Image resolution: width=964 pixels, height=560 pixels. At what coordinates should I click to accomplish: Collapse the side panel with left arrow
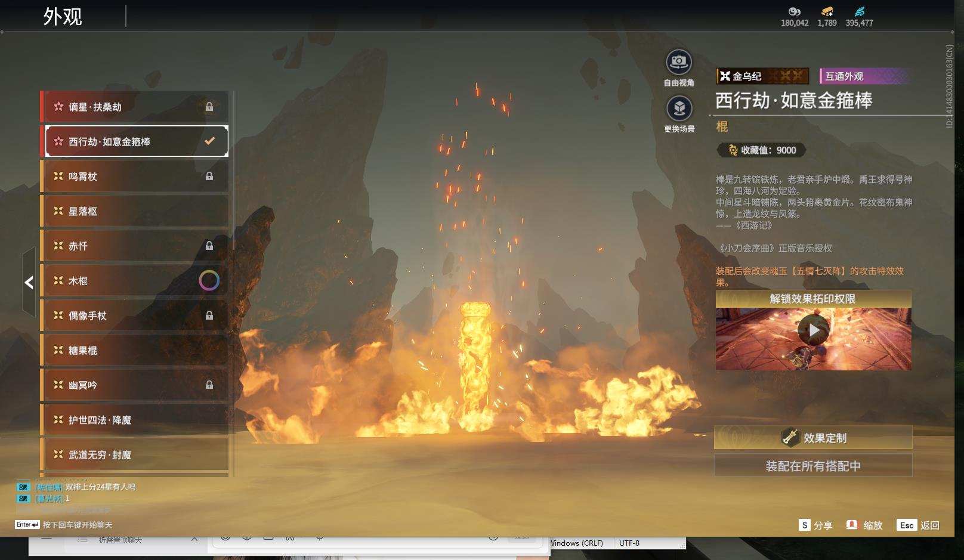click(x=29, y=282)
